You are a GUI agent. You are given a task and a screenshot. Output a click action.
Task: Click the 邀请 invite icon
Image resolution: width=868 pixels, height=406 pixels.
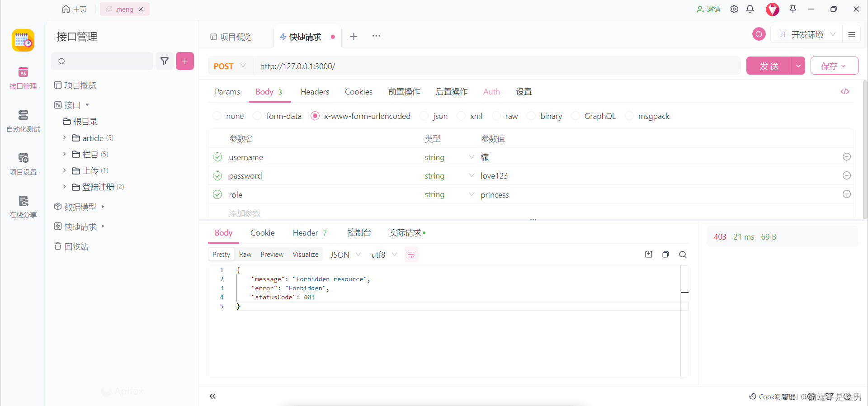(708, 9)
